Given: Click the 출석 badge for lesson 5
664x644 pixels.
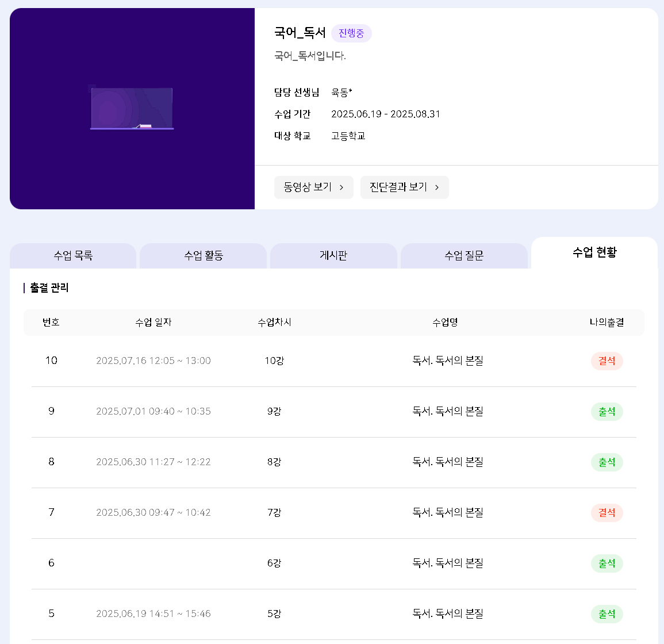Looking at the screenshot, I should pyautogui.click(x=607, y=614).
